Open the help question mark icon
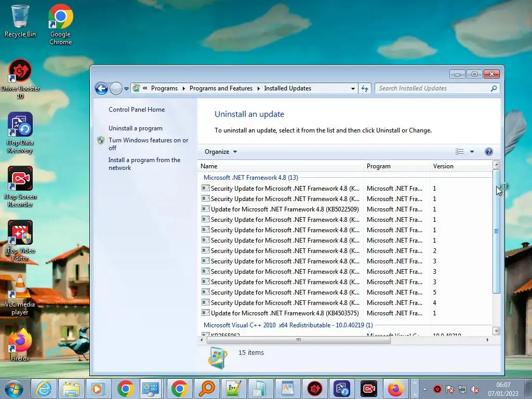Viewport: 532px width, 399px height. [x=488, y=152]
